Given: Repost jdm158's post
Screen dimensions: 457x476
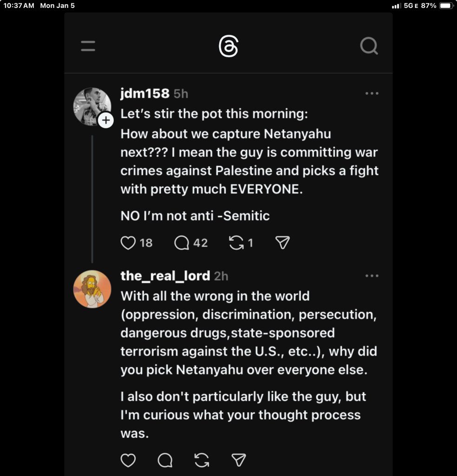Looking at the screenshot, I should 236,243.
